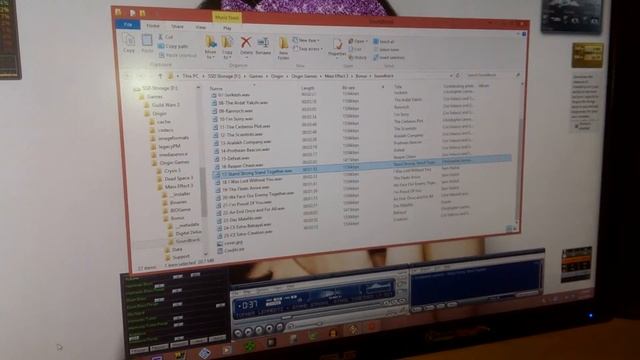Image resolution: width=640 pixels, height=360 pixels.
Task: Click the Music Tools contextual tab
Action: coord(227,18)
